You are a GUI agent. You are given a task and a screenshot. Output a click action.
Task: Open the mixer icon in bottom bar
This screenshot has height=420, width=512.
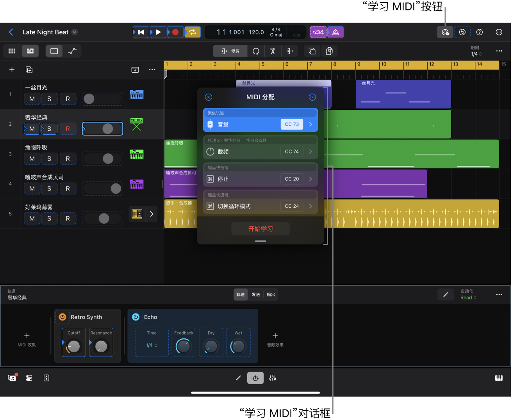(x=273, y=378)
